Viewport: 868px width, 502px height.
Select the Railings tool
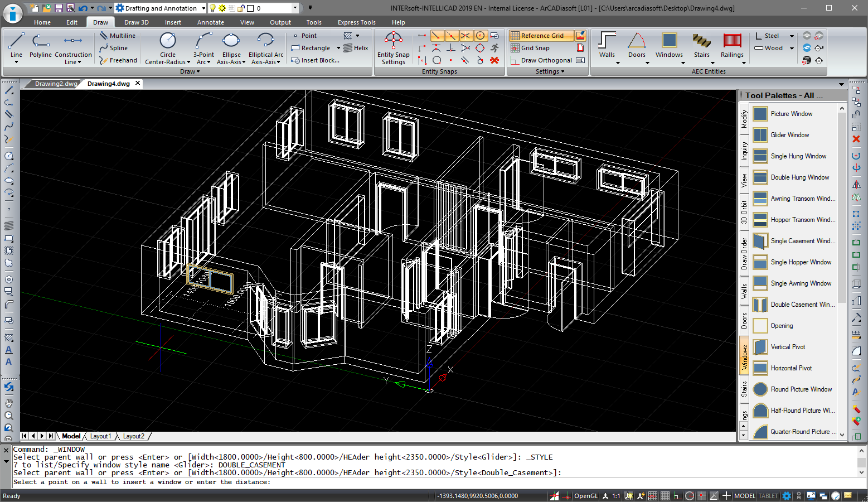click(x=732, y=47)
